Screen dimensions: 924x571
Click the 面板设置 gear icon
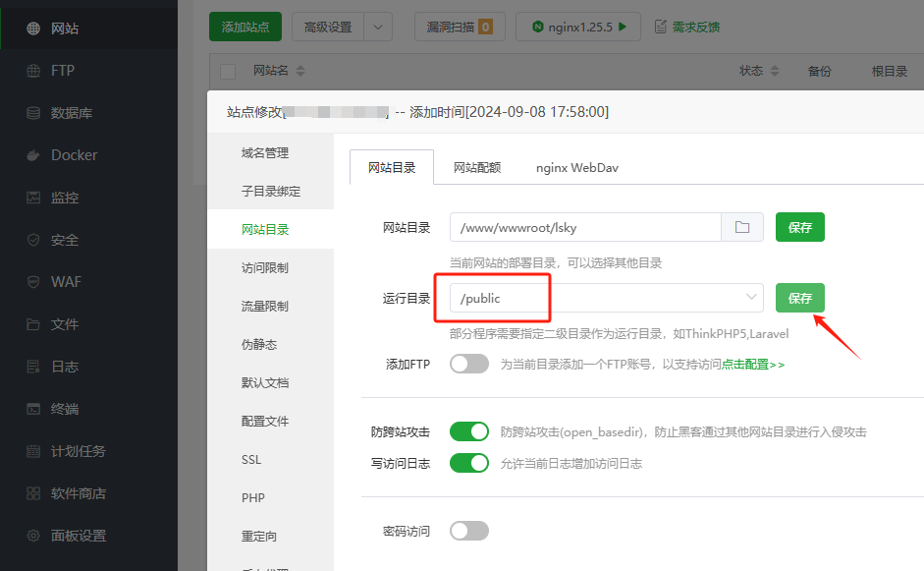33,536
